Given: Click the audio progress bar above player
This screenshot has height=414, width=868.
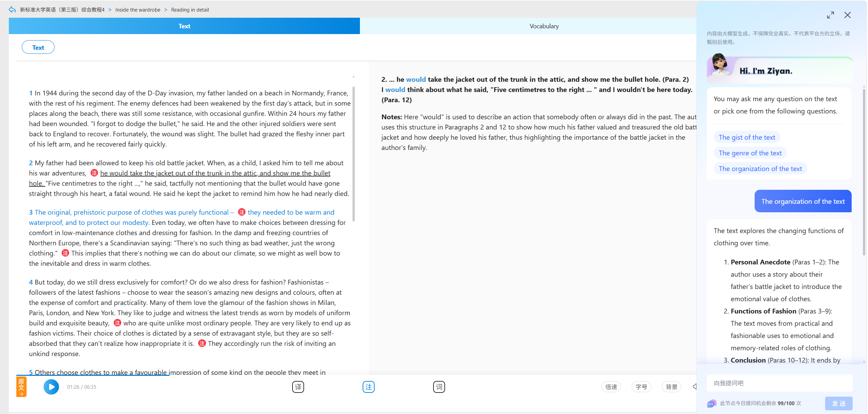Looking at the screenshot, I should [356, 375].
